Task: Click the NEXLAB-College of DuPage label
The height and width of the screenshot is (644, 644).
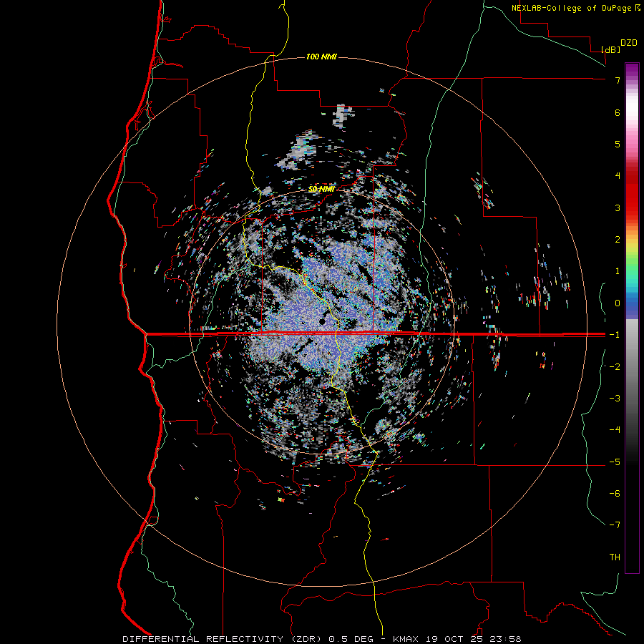Action: [x=572, y=8]
